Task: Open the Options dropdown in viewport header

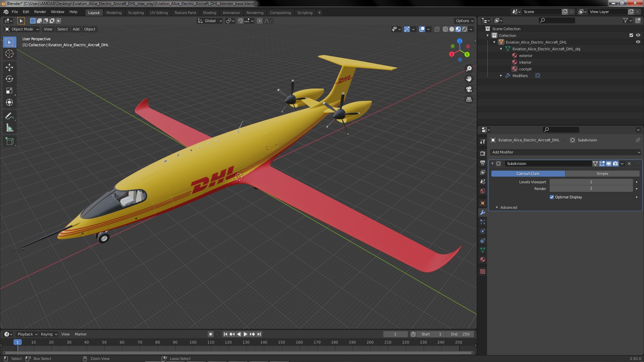Action: coord(465,21)
